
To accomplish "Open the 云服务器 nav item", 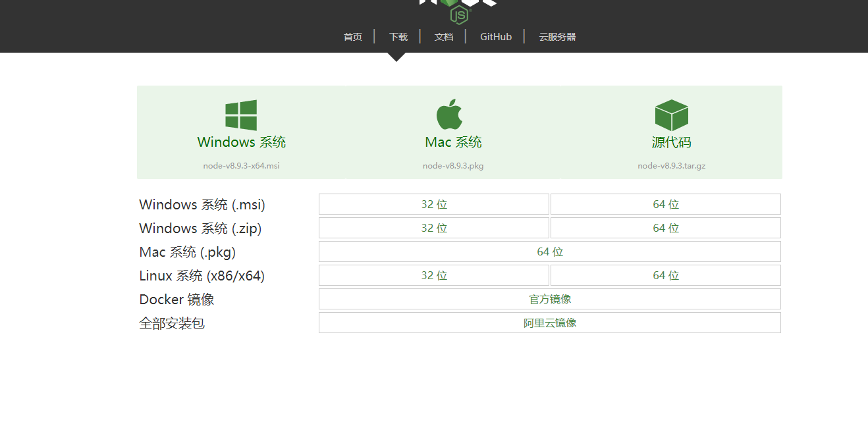I will point(557,37).
